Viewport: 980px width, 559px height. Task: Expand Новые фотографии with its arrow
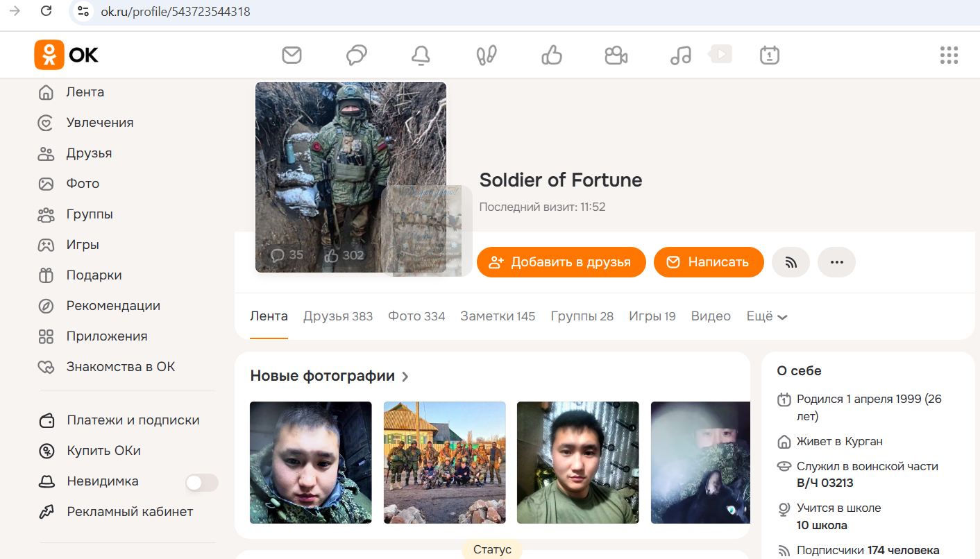pos(405,376)
